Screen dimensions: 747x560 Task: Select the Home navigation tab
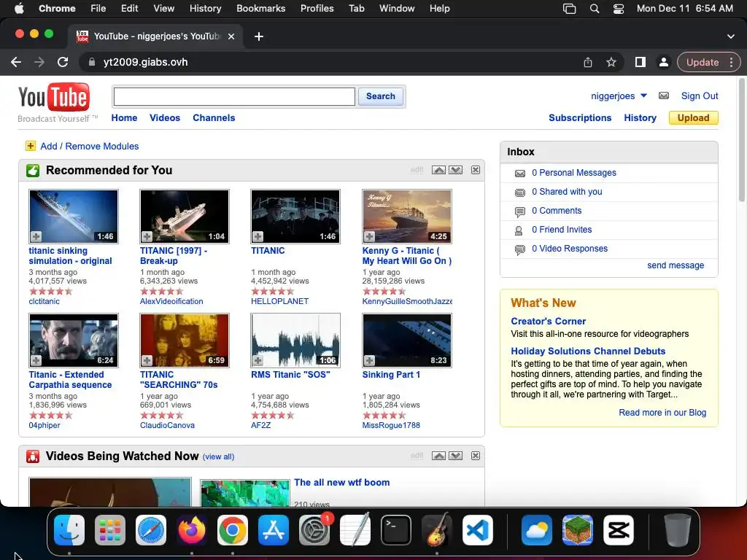(124, 117)
